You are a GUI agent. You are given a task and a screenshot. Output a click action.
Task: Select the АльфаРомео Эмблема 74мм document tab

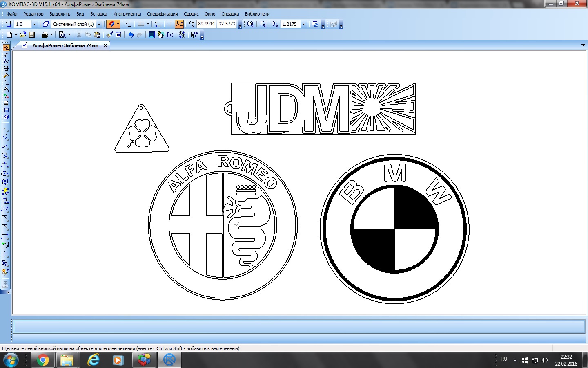pos(65,45)
